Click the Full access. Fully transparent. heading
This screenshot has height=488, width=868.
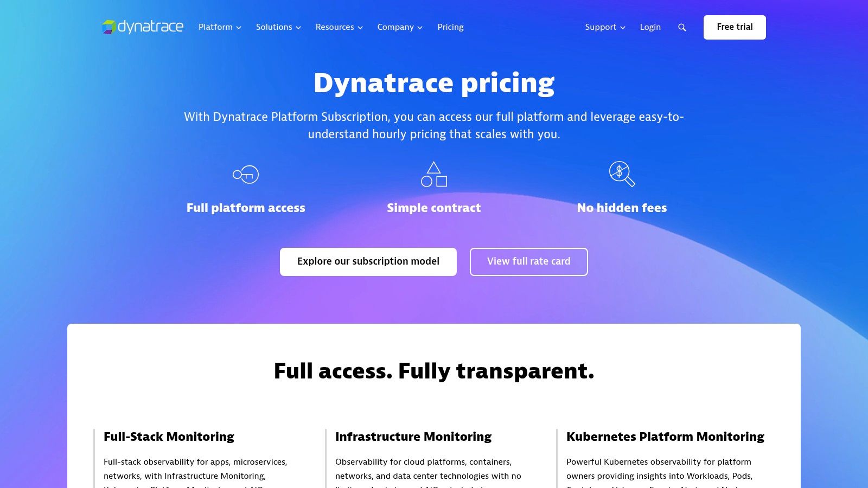[434, 371]
